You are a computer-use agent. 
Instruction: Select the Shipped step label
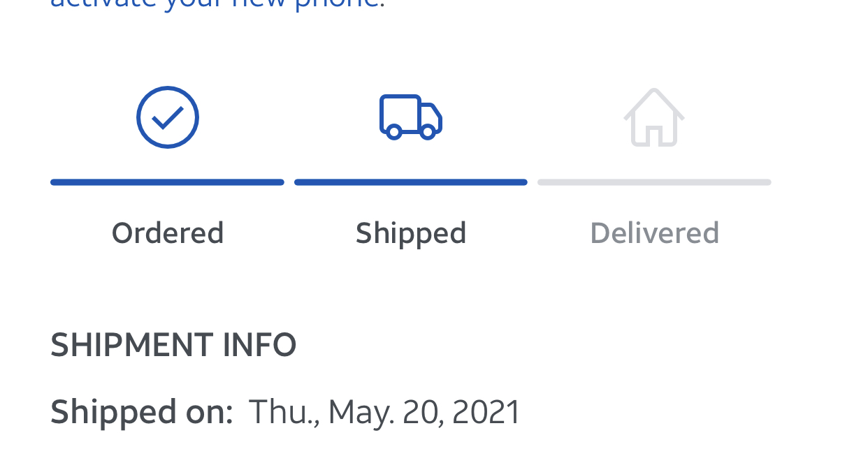coord(410,233)
